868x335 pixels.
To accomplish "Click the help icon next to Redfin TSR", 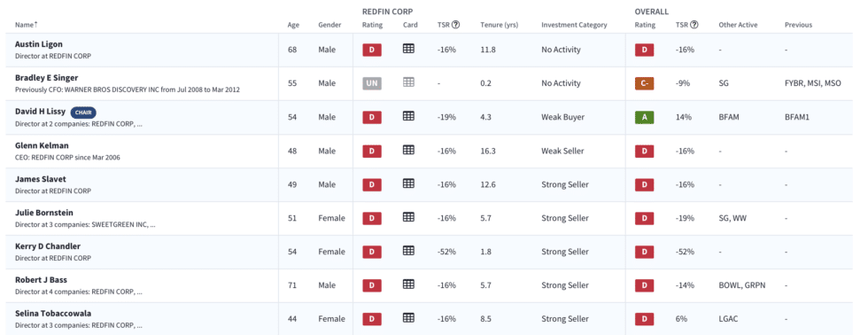I will coord(455,24).
